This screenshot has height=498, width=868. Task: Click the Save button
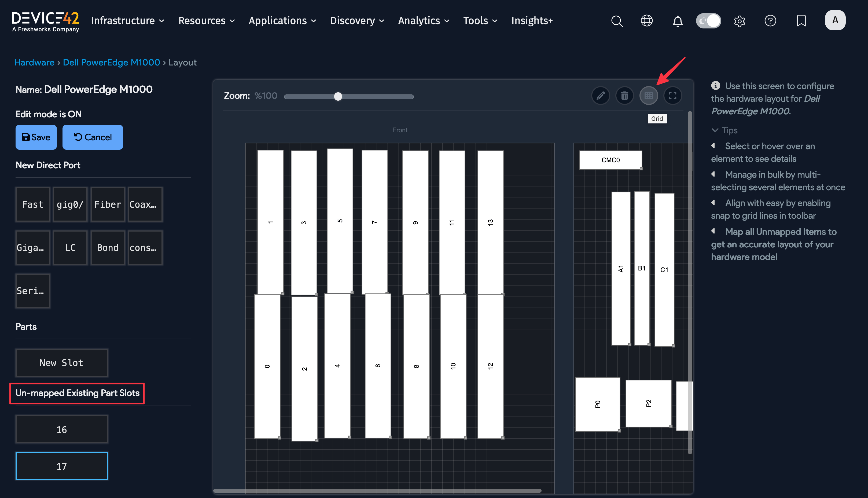[x=36, y=137]
